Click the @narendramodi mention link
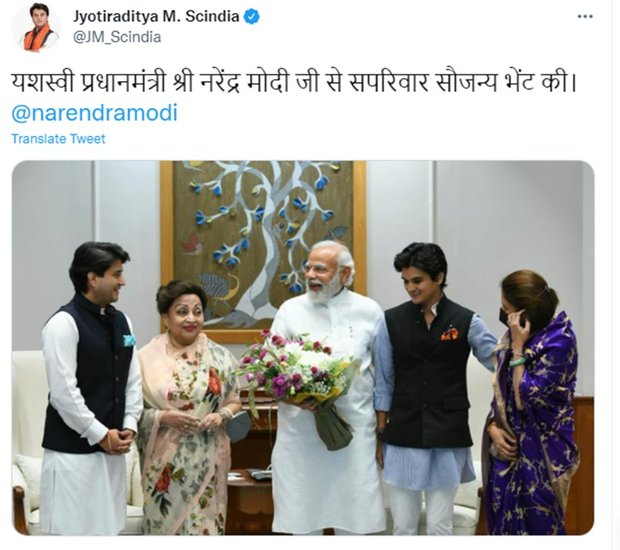Viewport: 620px width, 550px height. 95,113
